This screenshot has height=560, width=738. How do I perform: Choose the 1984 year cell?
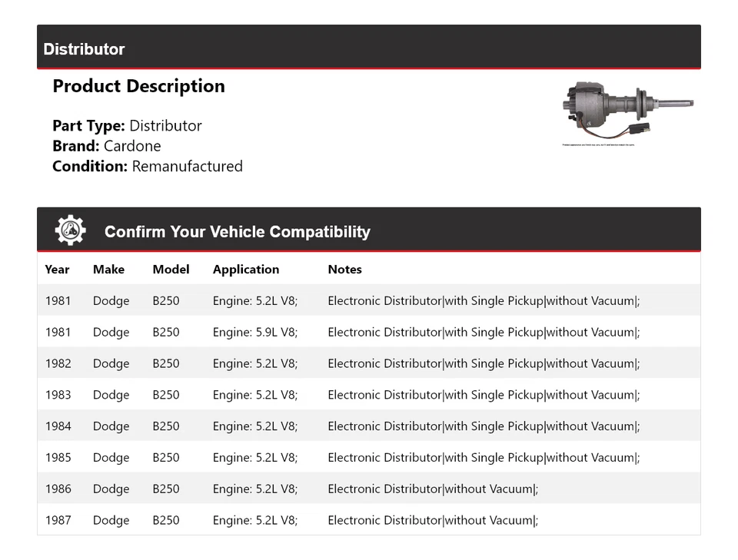click(x=58, y=426)
